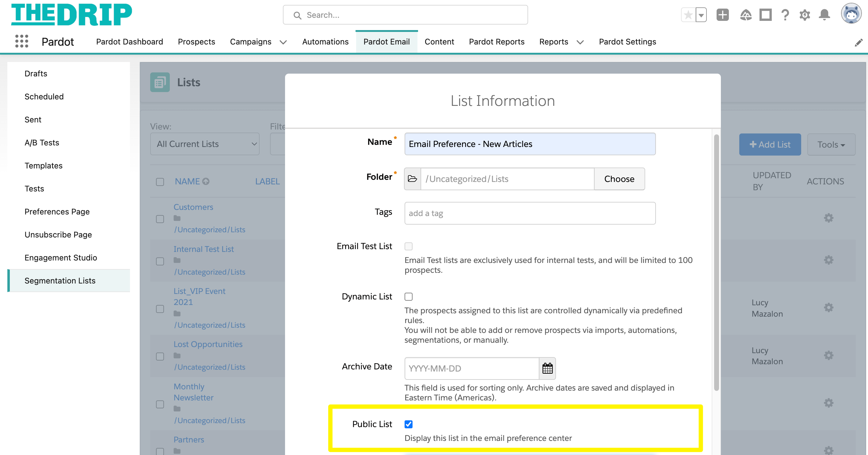This screenshot has height=455, width=868.
Task: Click the Add List button
Action: coord(770,145)
